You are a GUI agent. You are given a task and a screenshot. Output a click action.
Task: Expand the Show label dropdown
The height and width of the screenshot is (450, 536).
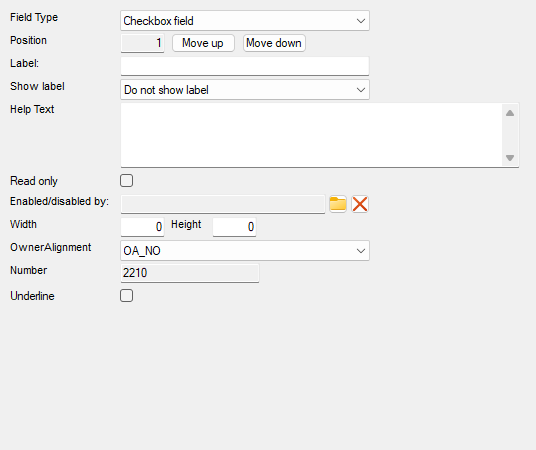[x=245, y=90]
